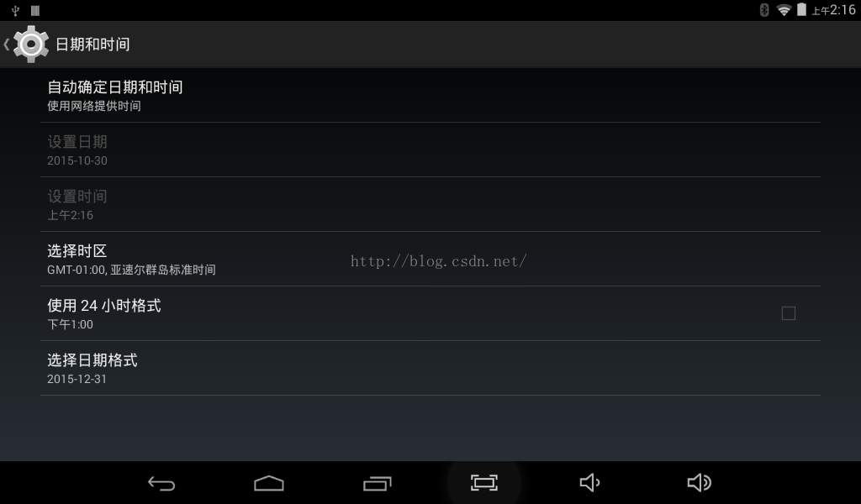Open 设置日期 showing 2015-10-30

430,150
